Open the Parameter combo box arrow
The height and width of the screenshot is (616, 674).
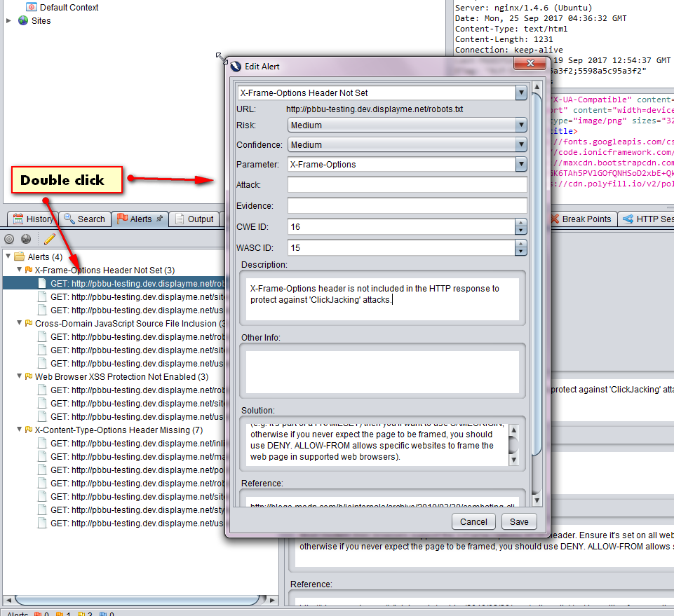(520, 165)
